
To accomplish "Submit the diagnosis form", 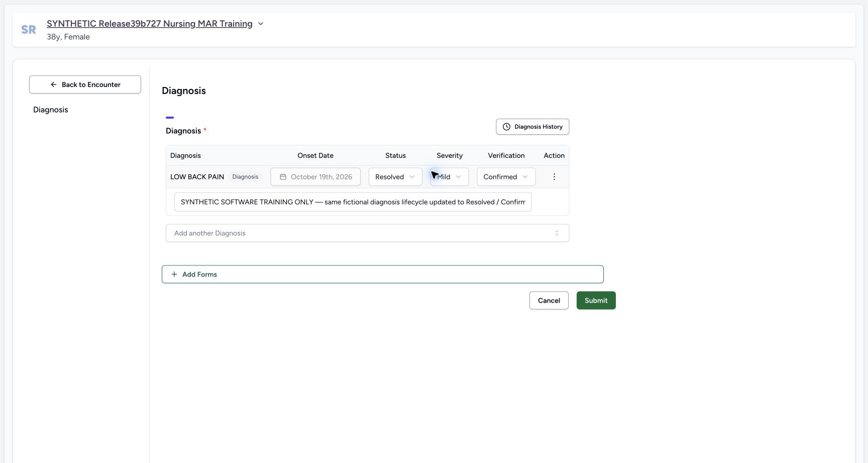I will point(596,301).
